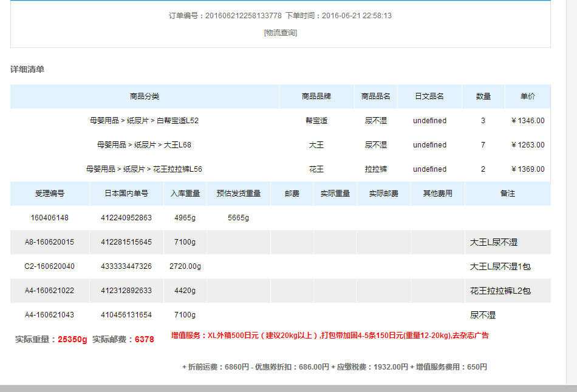The width and height of the screenshot is (577, 392).
Task: Click the 其他费用 column header
Action: (x=438, y=194)
